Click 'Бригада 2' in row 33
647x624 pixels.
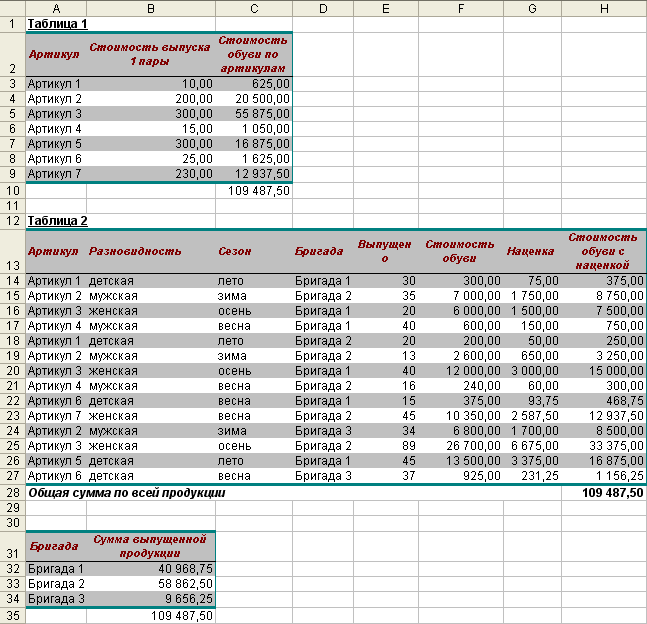tap(56, 584)
